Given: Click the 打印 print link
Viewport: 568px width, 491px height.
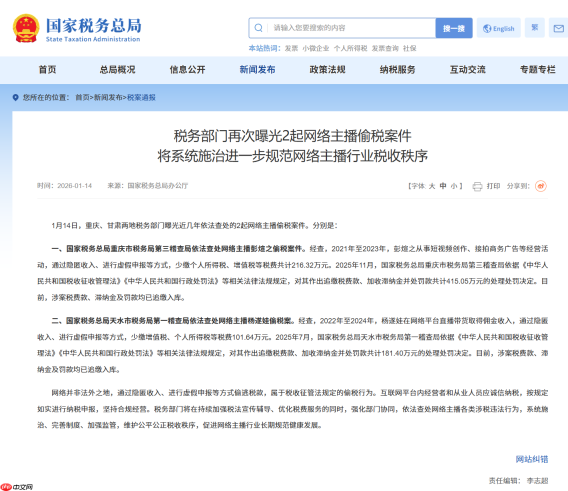Looking at the screenshot, I should pos(493,186).
